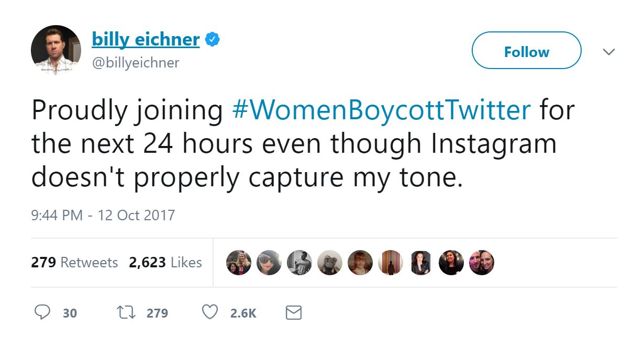
Task: Open the #WomenBoycottTwitter hashtag
Action: [x=381, y=111]
